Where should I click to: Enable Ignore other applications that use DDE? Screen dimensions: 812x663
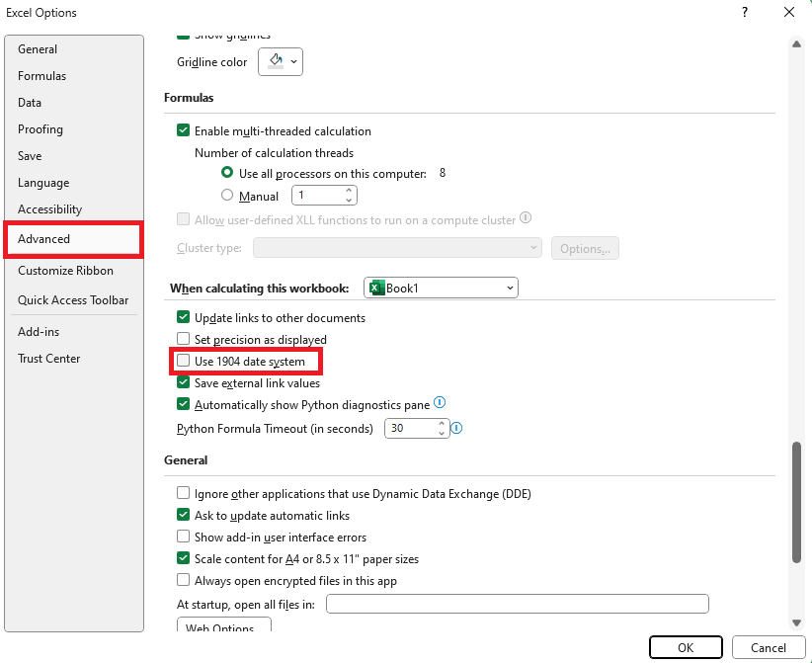pos(184,493)
